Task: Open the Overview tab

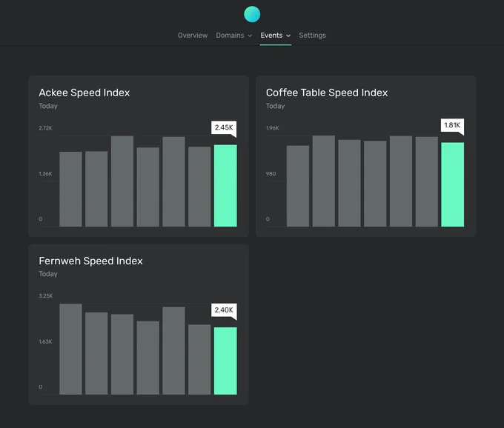Action: (x=193, y=36)
